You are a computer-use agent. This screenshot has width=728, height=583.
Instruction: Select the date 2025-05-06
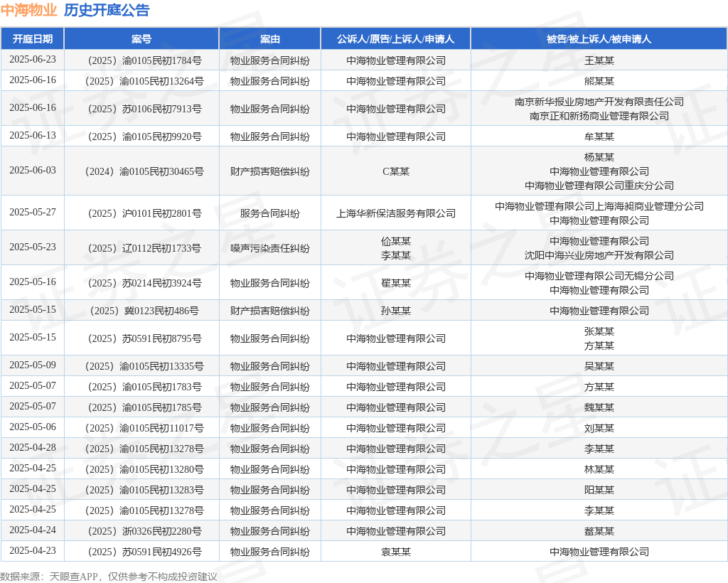click(x=33, y=427)
